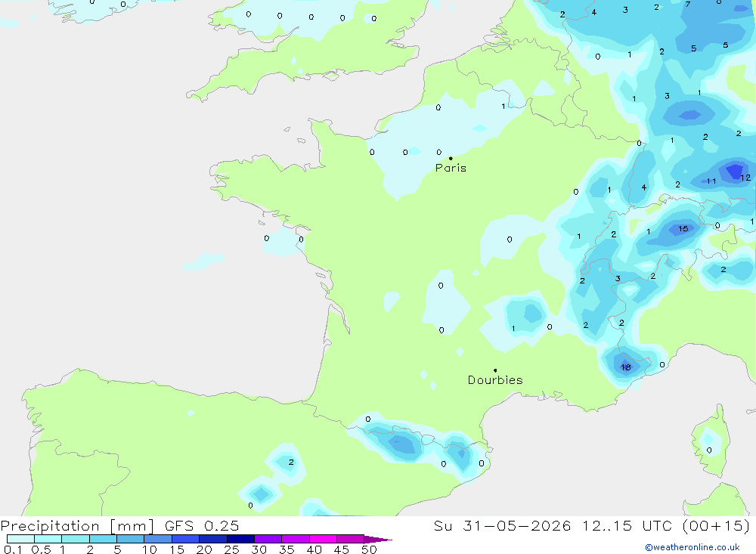Screen dimensions: 756x554
Task: Open the weatheronline.co.uk copyright link
Action: click(x=692, y=547)
